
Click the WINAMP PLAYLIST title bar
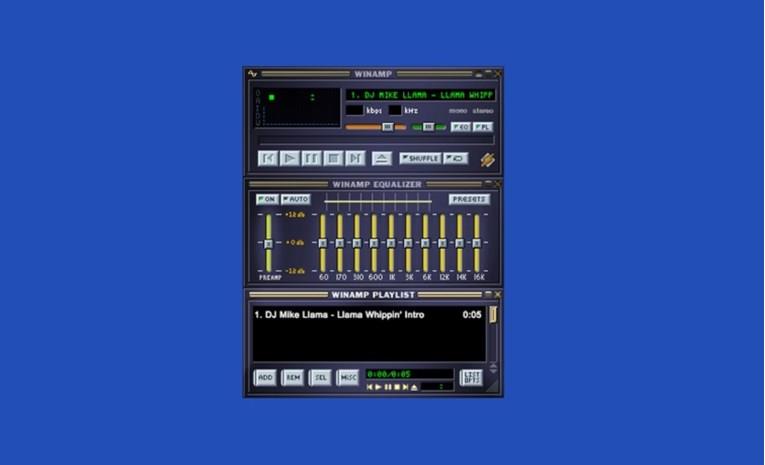click(x=373, y=295)
